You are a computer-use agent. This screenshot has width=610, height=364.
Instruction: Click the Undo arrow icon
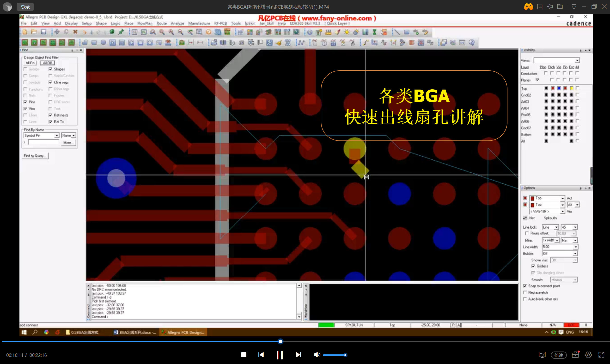click(84, 32)
